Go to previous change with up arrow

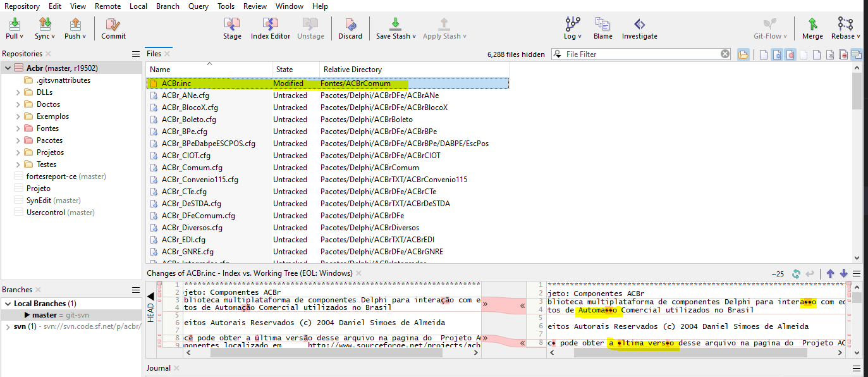(831, 273)
